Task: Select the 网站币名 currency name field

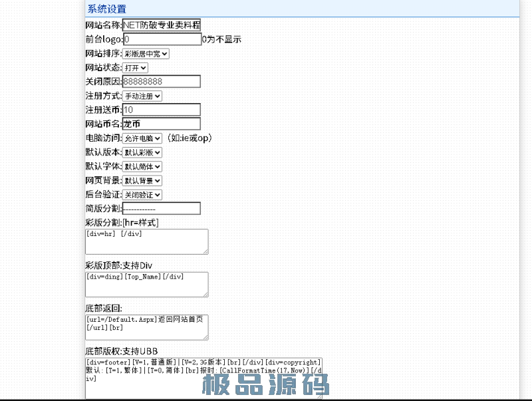Action: 160,124
